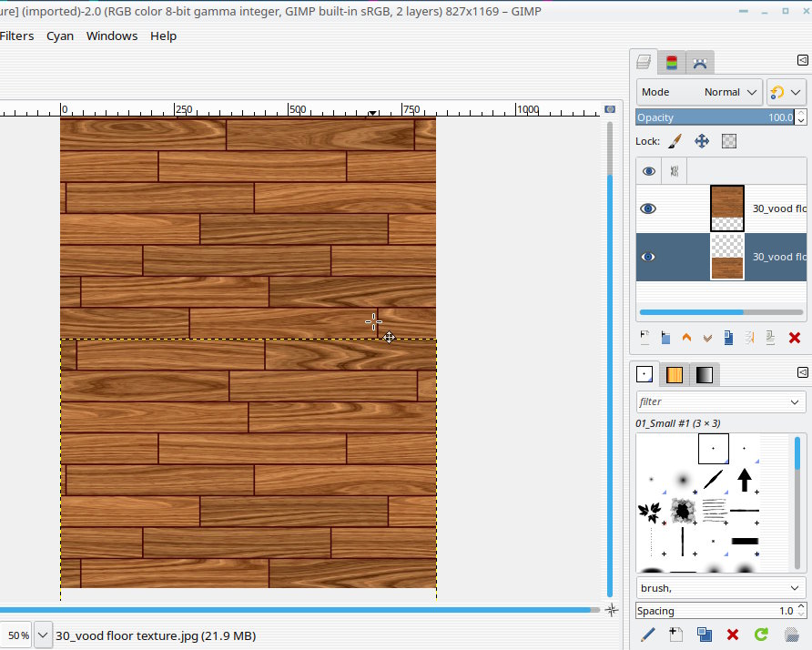Open the Paths tab
Viewport: 812px width, 650px height.
(699, 63)
